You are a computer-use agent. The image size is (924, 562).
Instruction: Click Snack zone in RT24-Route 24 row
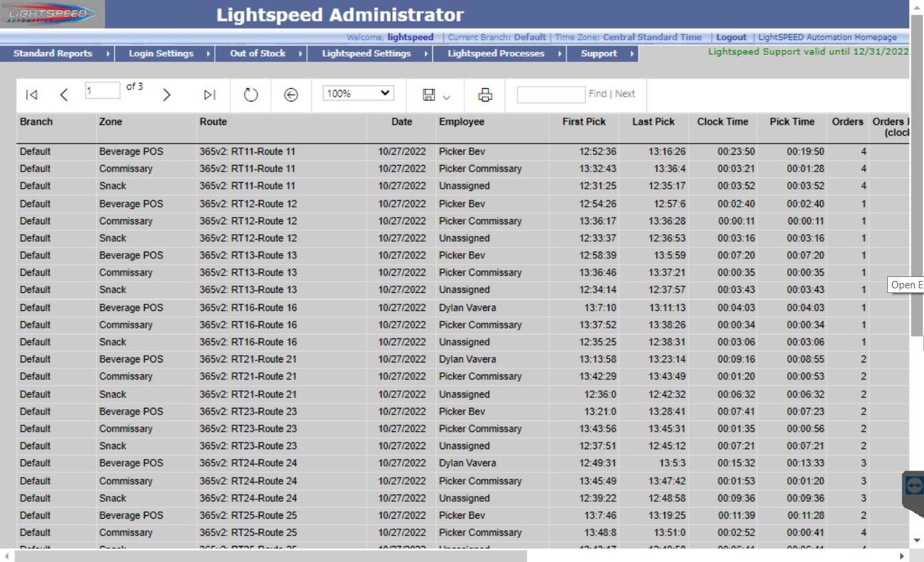pyautogui.click(x=112, y=498)
